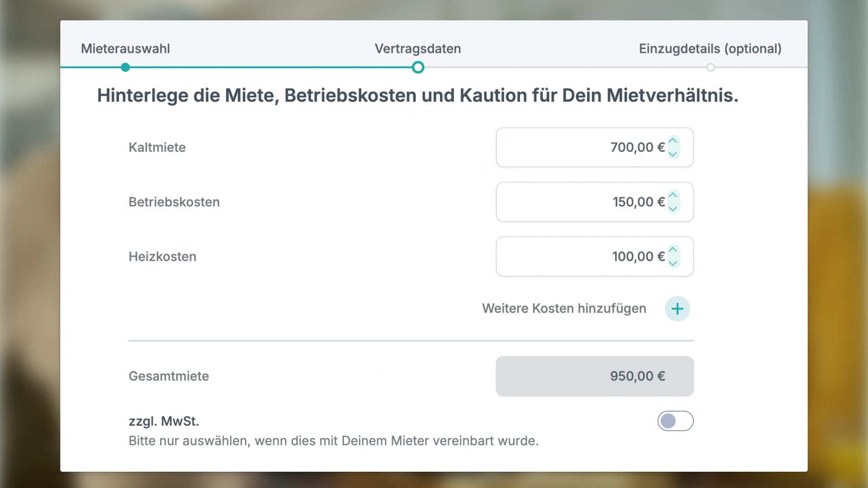868x488 pixels.
Task: Open the Mieterauswahl step
Action: pos(125,49)
